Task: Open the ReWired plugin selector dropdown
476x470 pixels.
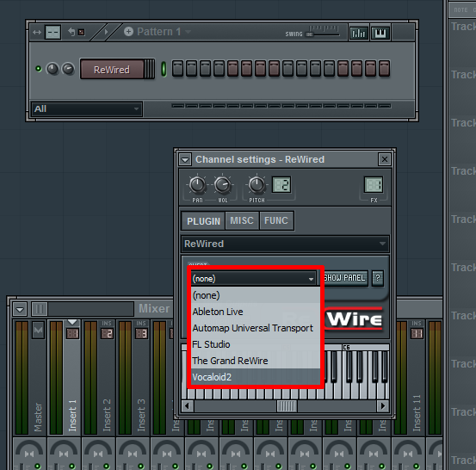Action: [x=285, y=244]
